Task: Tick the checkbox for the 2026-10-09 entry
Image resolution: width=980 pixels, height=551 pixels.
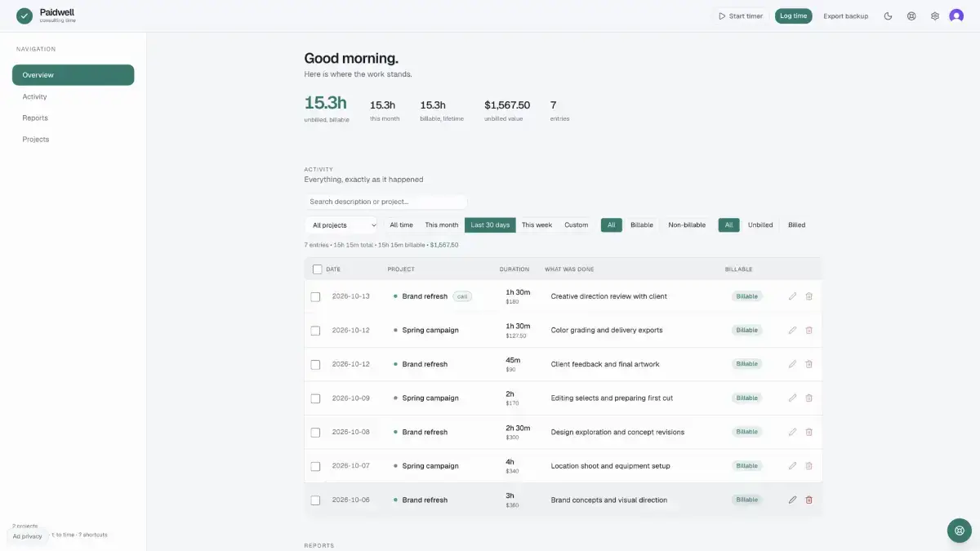Action: [315, 398]
